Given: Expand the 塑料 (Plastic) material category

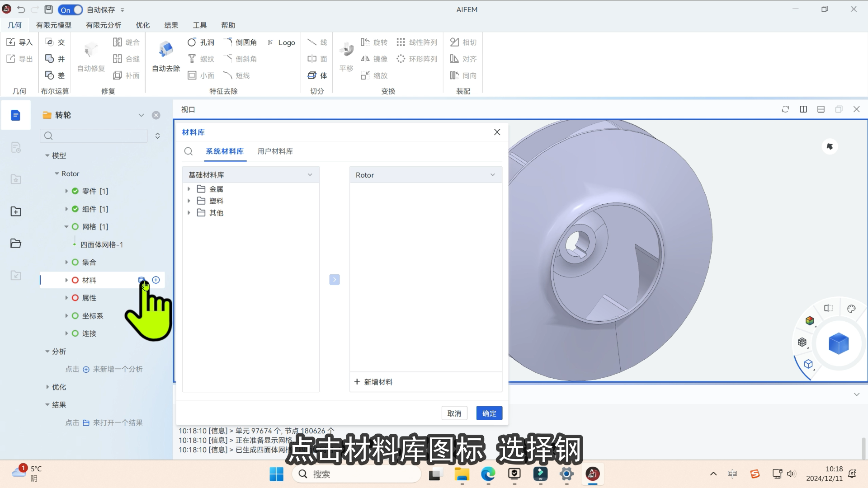Looking at the screenshot, I should (x=189, y=201).
